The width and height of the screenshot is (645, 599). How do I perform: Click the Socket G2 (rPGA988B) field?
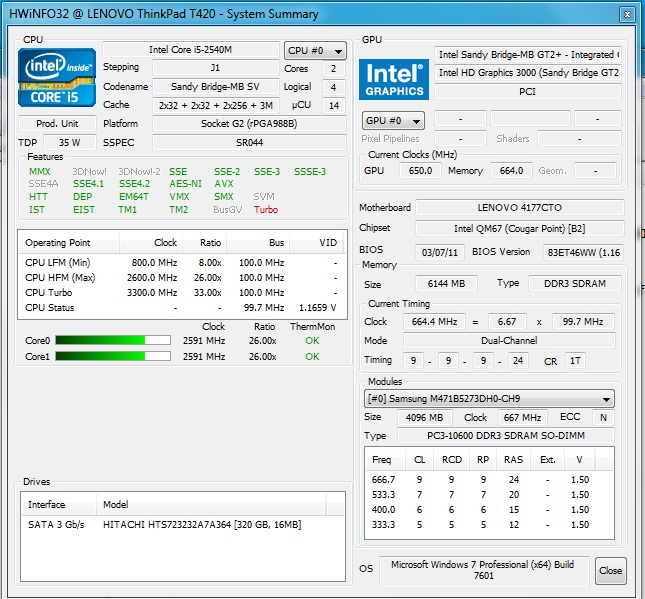point(249,123)
